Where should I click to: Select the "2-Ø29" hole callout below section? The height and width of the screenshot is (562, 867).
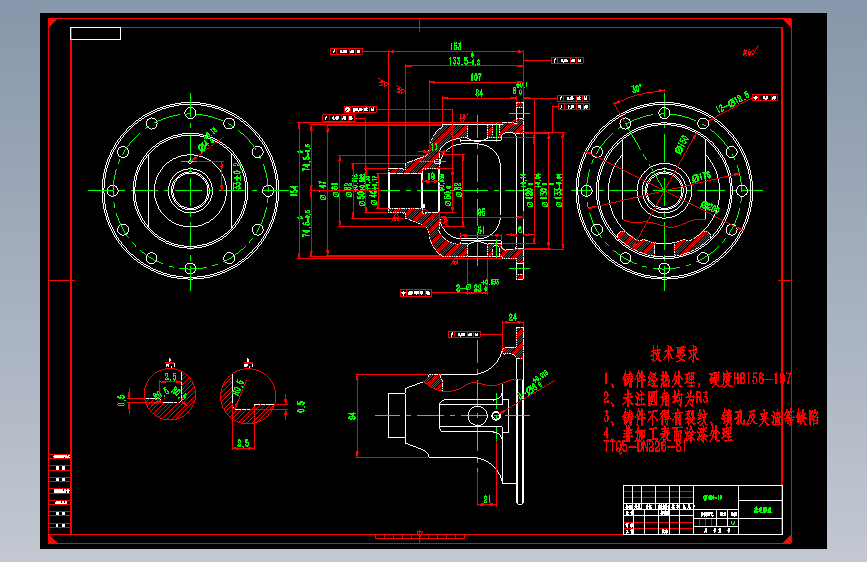[x=477, y=286]
